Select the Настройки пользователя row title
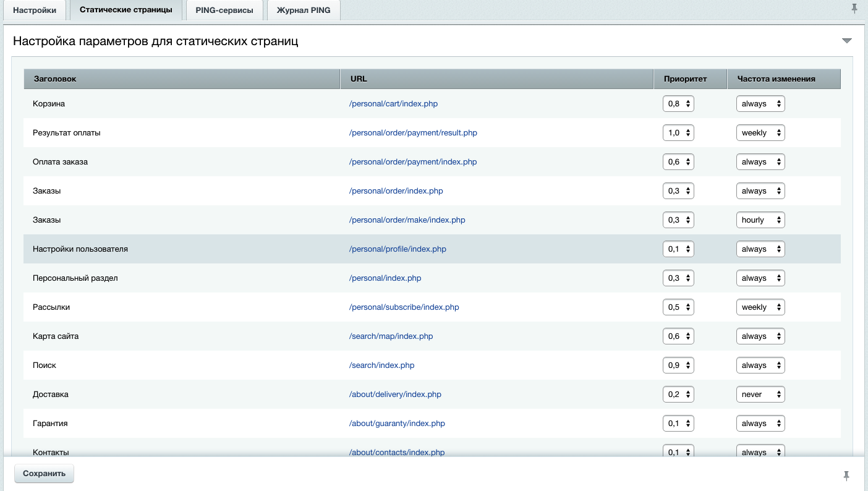Image resolution: width=868 pixels, height=491 pixels. (x=80, y=249)
